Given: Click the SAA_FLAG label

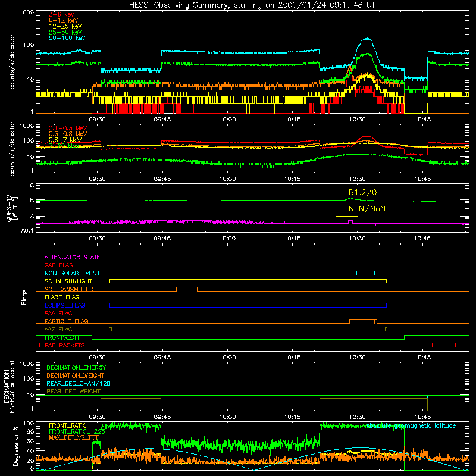Looking at the screenshot, I should tap(58, 313).
